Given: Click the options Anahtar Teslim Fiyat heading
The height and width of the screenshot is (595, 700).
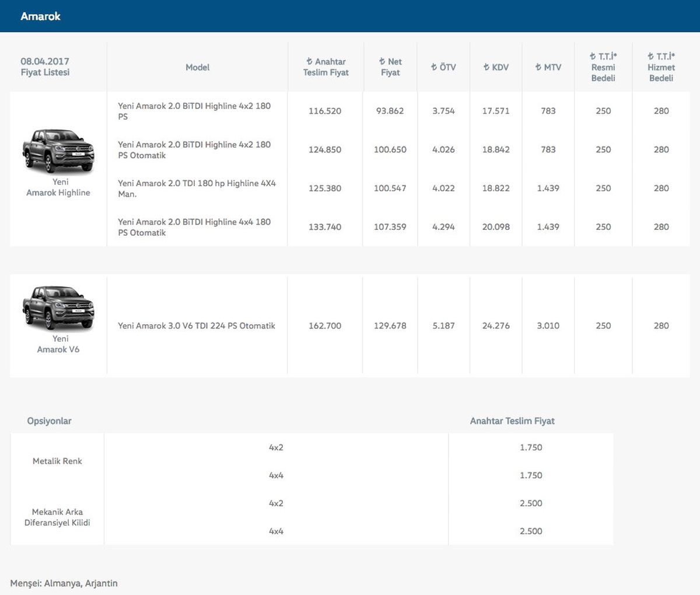Looking at the screenshot, I should pos(512,421).
